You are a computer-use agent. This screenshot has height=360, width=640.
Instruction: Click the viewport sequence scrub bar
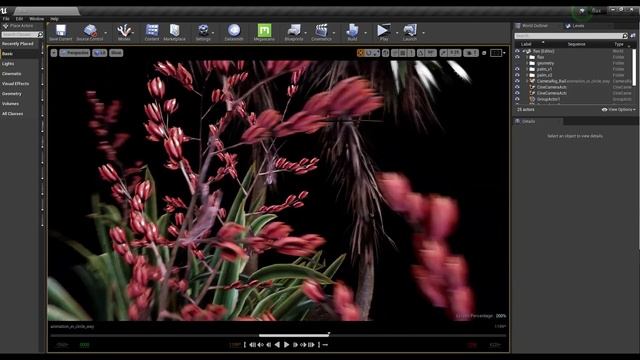click(278, 336)
